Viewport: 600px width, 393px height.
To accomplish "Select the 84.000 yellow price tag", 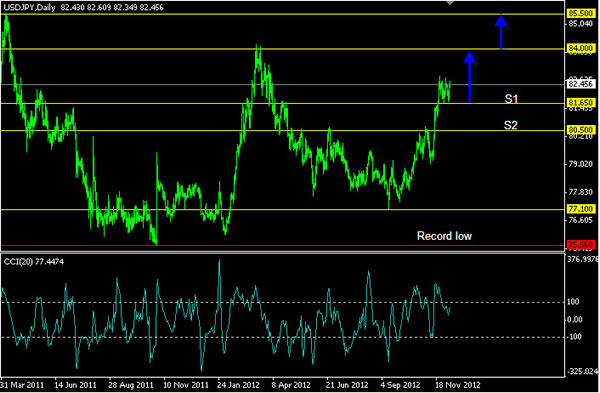I will 581,48.
